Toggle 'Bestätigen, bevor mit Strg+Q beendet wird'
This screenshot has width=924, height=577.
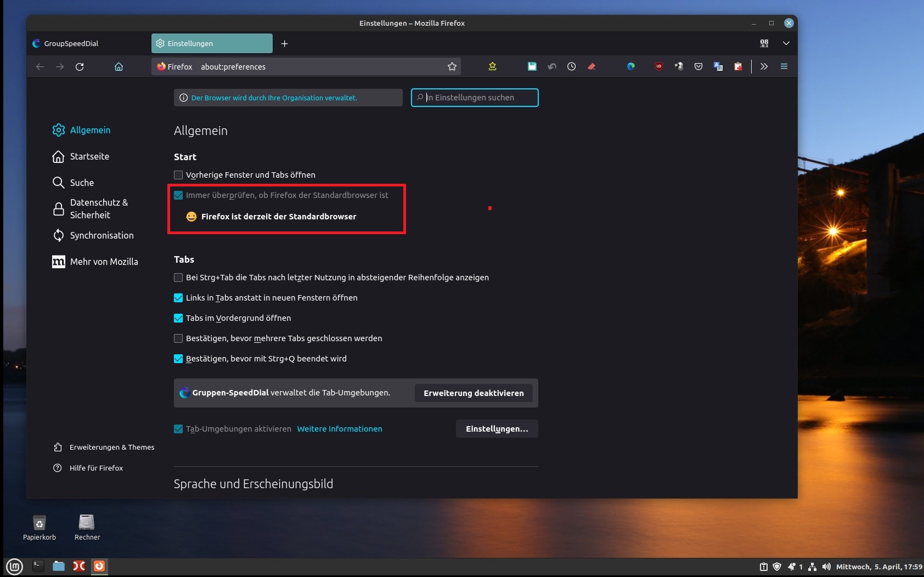click(178, 359)
